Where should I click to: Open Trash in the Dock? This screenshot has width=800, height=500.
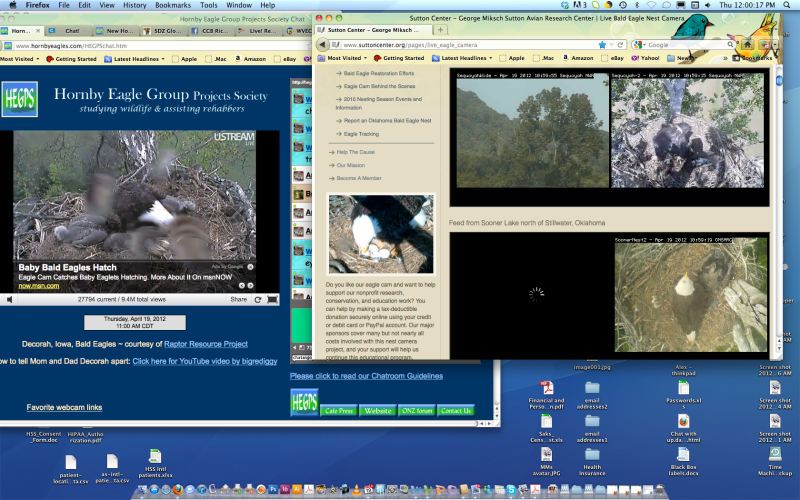[x=660, y=490]
